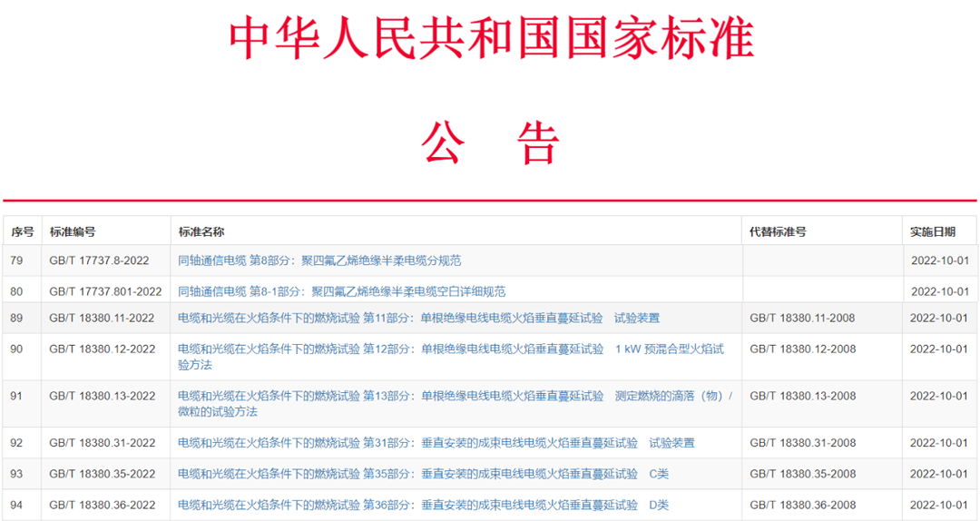Click the 实施日期 column header

pyautogui.click(x=933, y=232)
